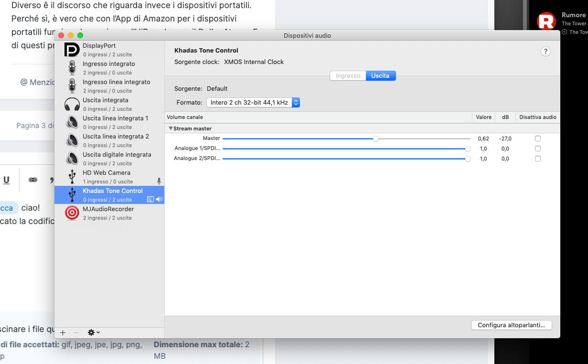Open the Formato dropdown
Screen dimensions: 588x364
point(253,102)
